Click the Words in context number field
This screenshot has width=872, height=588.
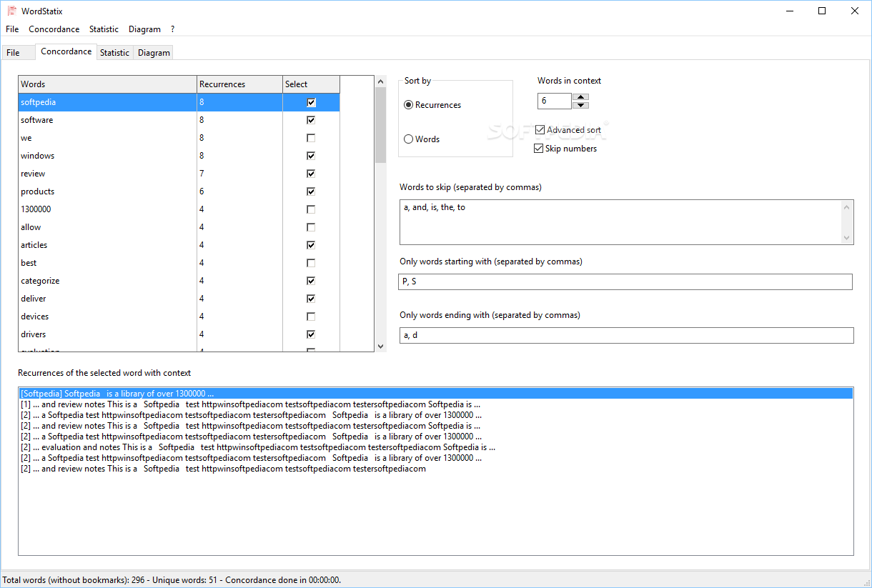coord(555,101)
